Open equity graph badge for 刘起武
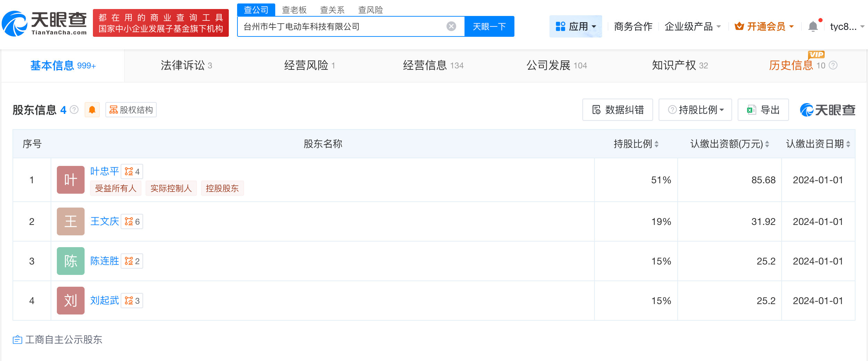Screen dimensions: 868x361 coord(132,301)
